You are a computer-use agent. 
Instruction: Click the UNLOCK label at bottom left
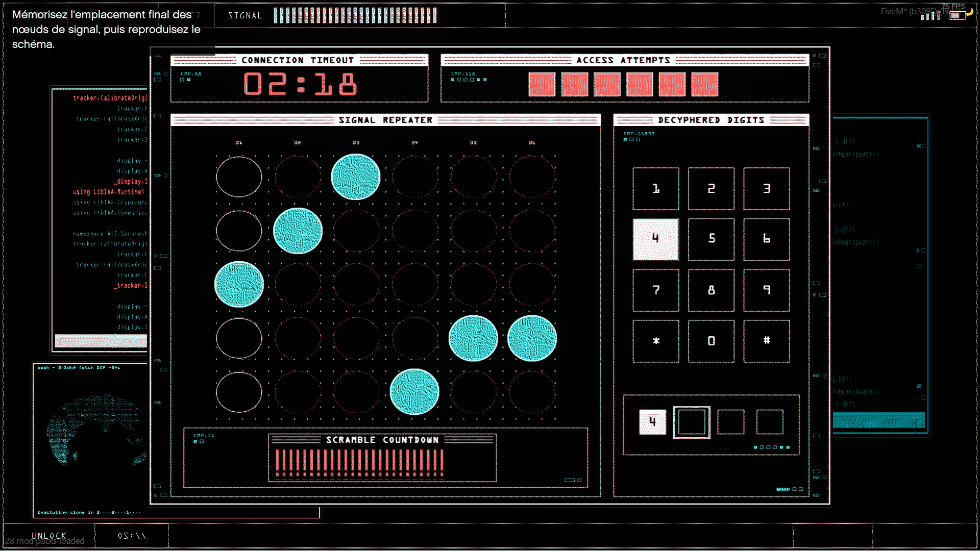(49, 536)
